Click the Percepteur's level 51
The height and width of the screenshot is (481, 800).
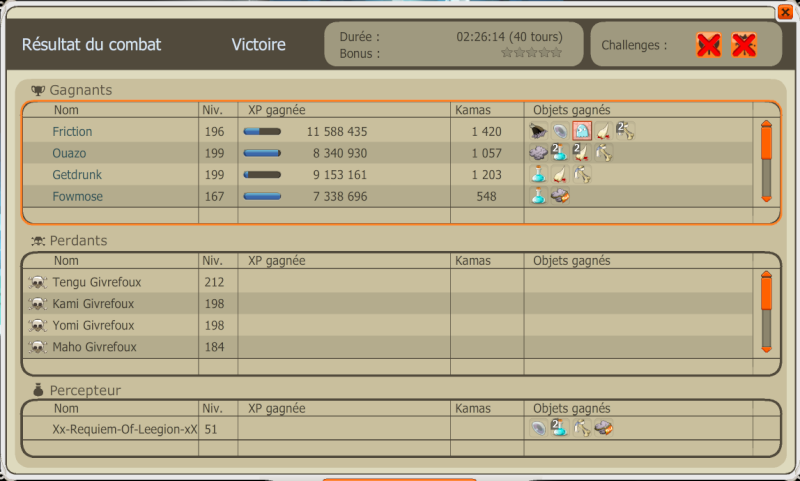[x=211, y=429]
